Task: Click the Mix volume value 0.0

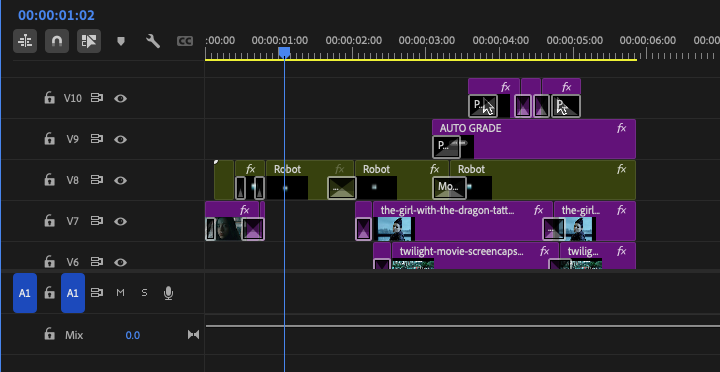Action: [x=133, y=335]
